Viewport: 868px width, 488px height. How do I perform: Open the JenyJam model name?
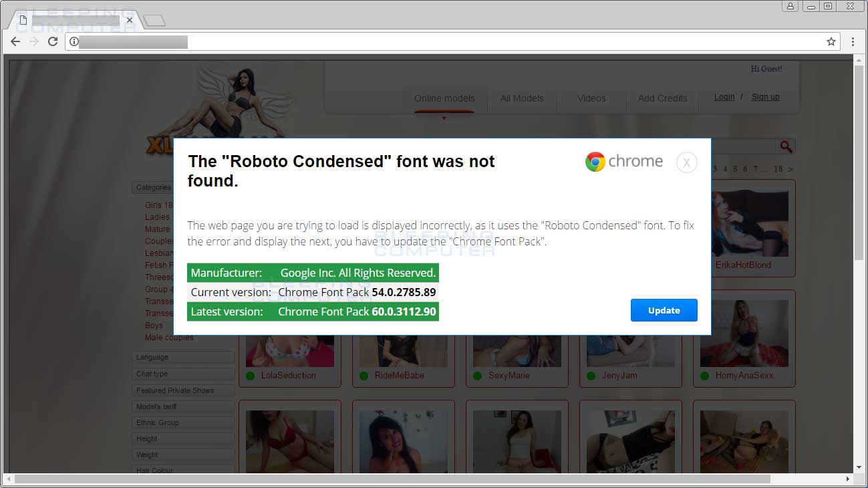(x=621, y=376)
